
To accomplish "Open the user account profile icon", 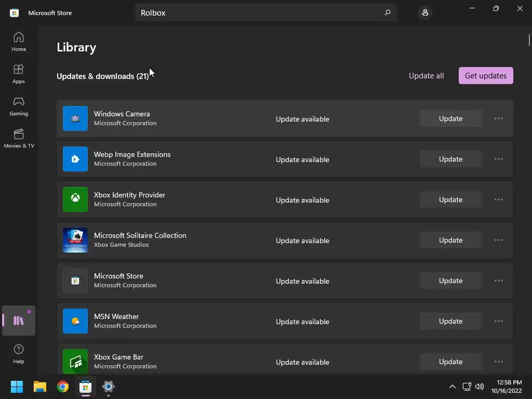I will click(425, 13).
